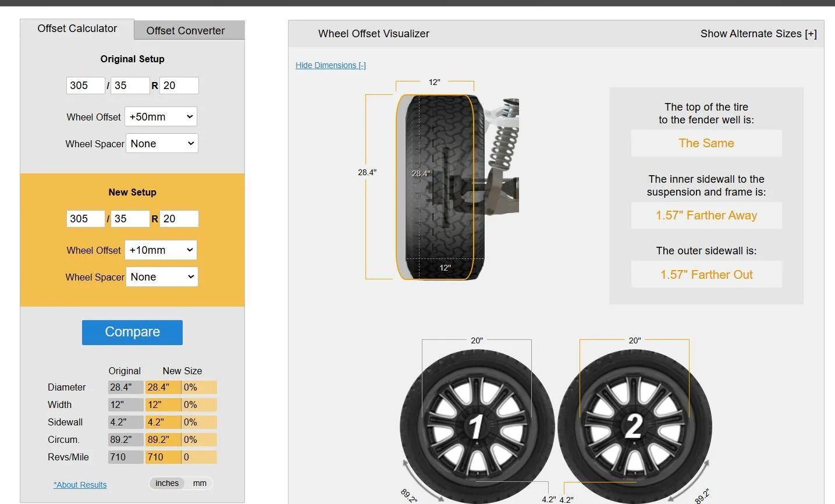Click Revs/Mile row difference value 0
This screenshot has height=504, width=835.
tap(199, 457)
